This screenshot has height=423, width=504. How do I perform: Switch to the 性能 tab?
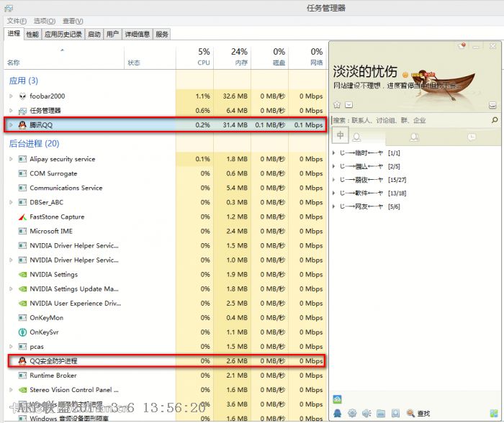[x=32, y=34]
